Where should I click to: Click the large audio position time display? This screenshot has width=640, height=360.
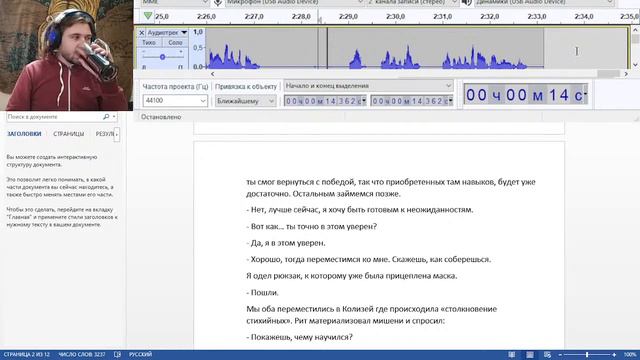(x=524, y=95)
